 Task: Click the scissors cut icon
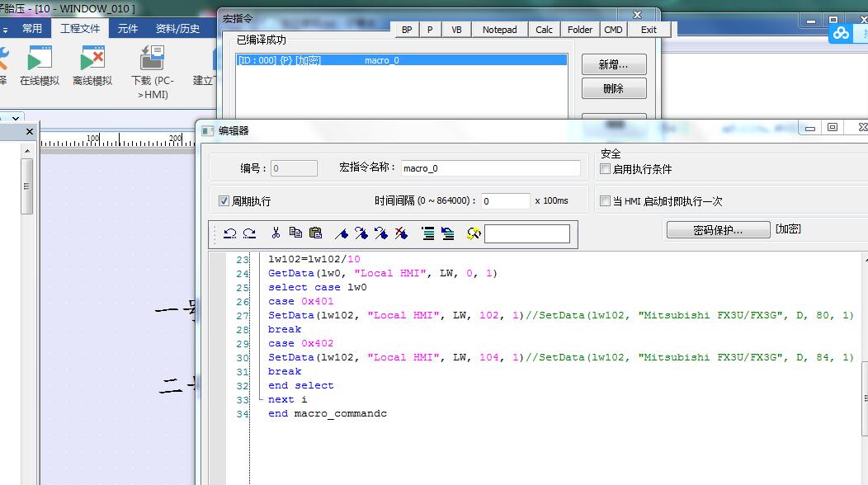click(276, 233)
